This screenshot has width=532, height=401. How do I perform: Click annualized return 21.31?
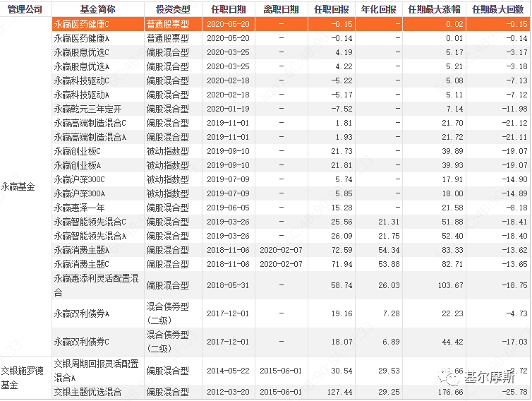[x=389, y=222]
